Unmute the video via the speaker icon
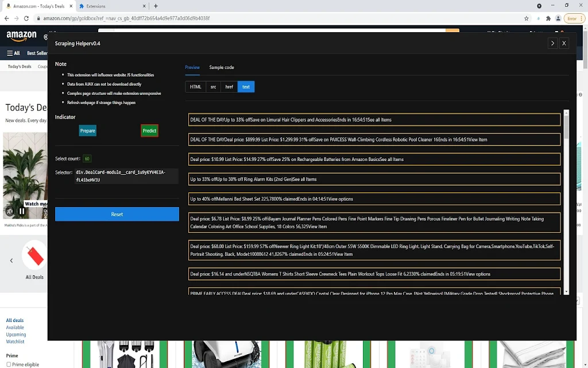This screenshot has height=368, width=588. click(x=10, y=211)
